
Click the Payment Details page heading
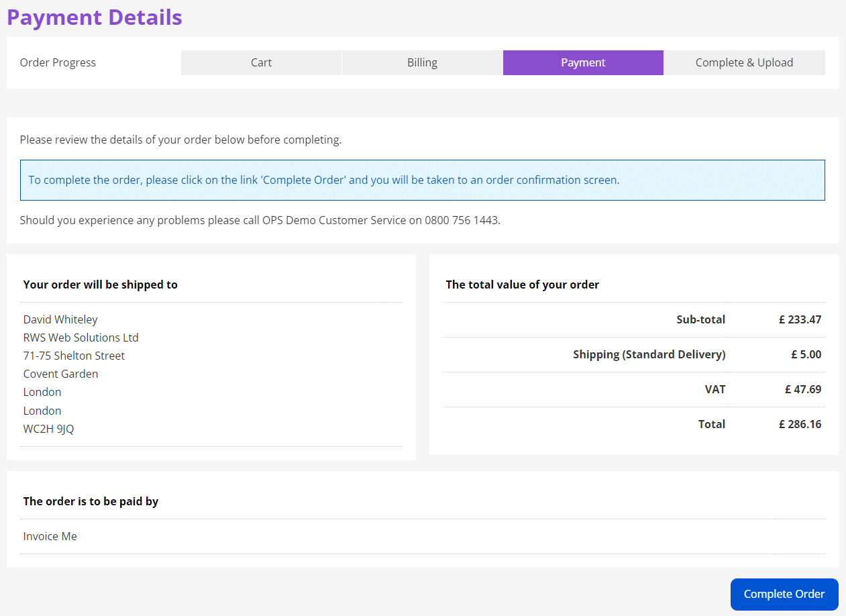pyautogui.click(x=95, y=17)
